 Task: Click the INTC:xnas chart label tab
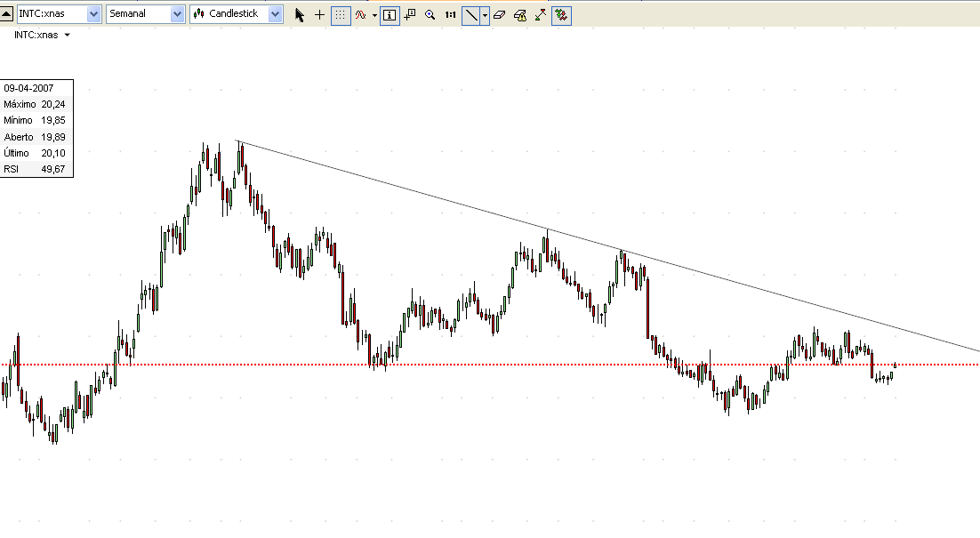[x=36, y=35]
